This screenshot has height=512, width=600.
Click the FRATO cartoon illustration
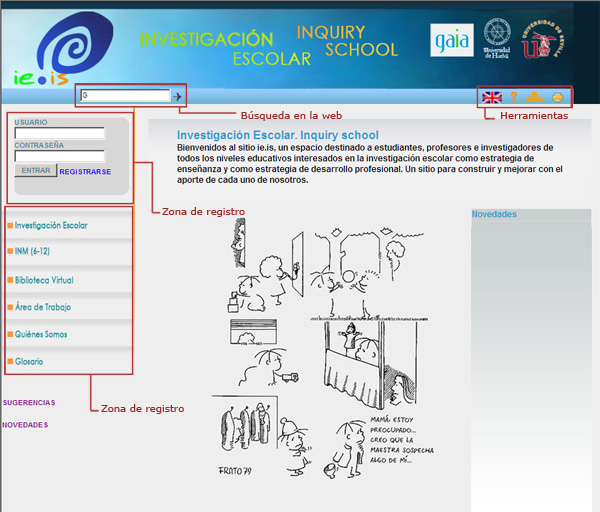(x=323, y=348)
